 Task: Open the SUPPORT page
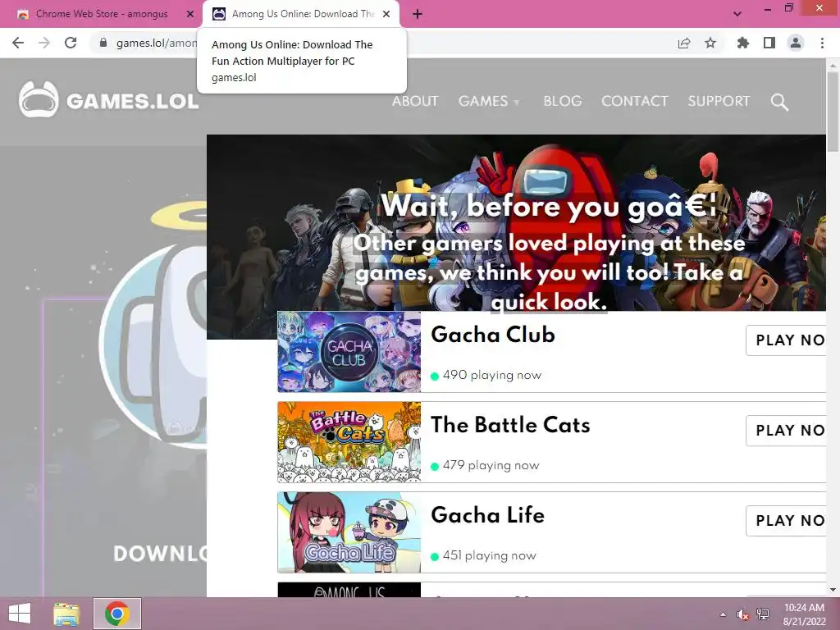pos(719,101)
